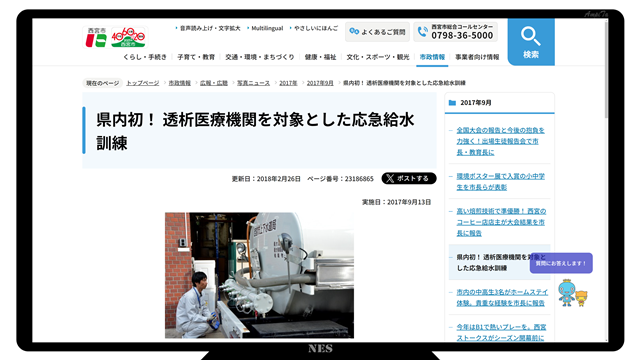Open 子育て・教育 navigation menu
This screenshot has width=640, height=360.
point(196,57)
